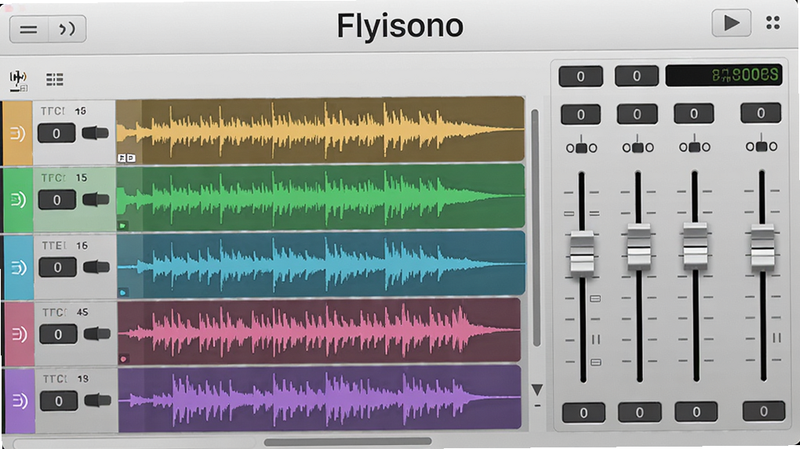Toggle the orange track speaker icon
Image resolution: width=800 pixels, height=449 pixels.
pyautogui.click(x=18, y=134)
